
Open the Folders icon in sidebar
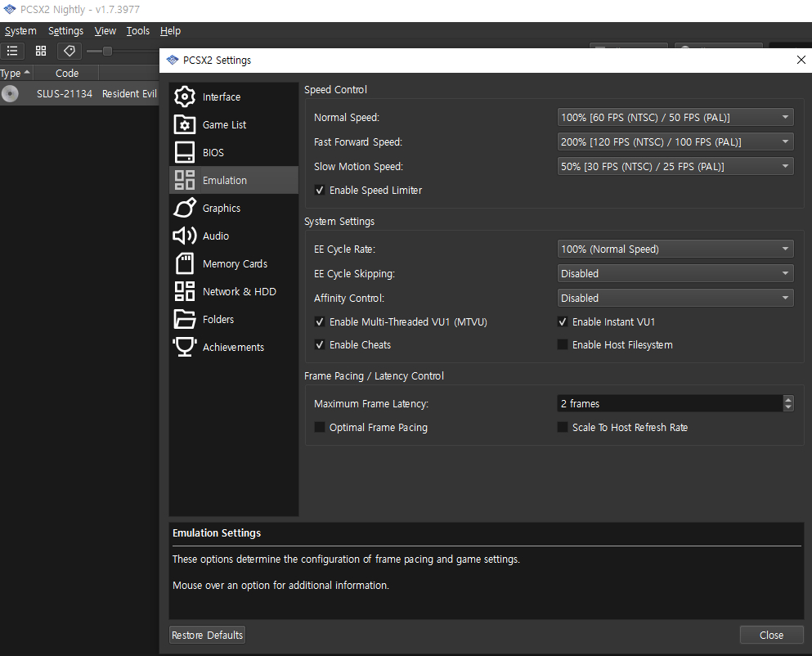184,319
